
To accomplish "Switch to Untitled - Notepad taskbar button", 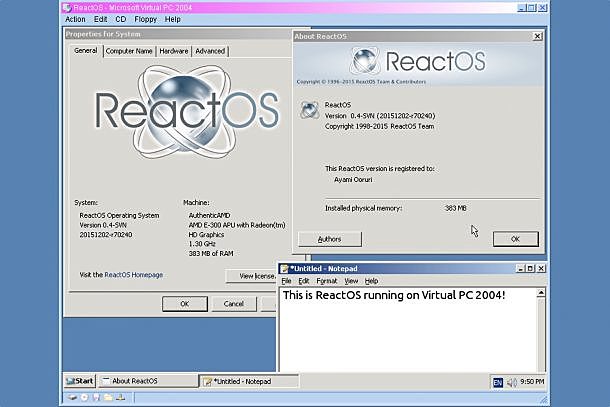I will (x=249, y=381).
